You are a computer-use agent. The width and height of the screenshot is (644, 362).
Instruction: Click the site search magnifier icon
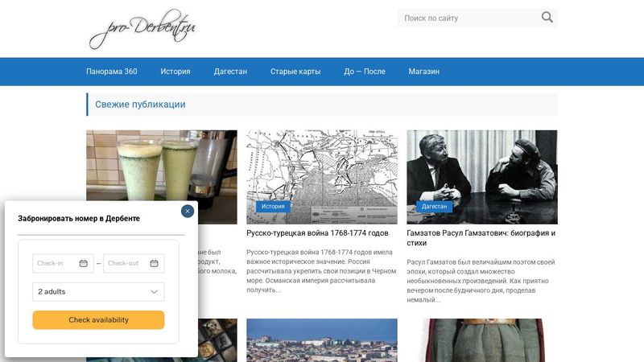[547, 17]
